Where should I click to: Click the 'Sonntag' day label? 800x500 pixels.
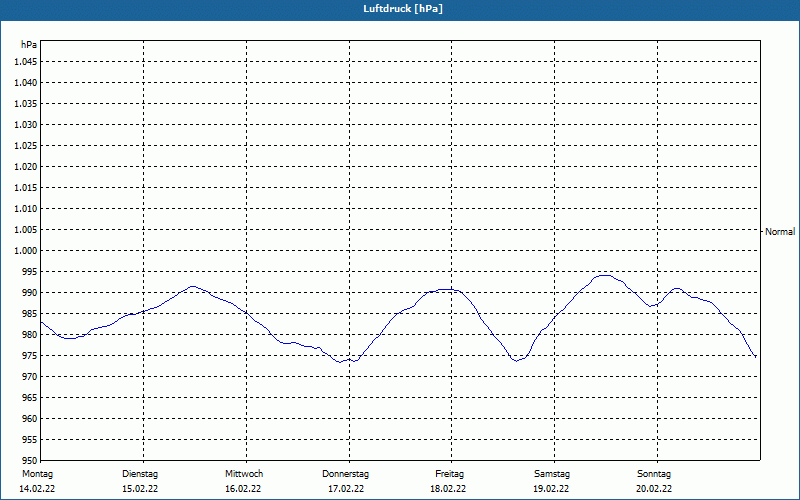[x=654, y=474]
